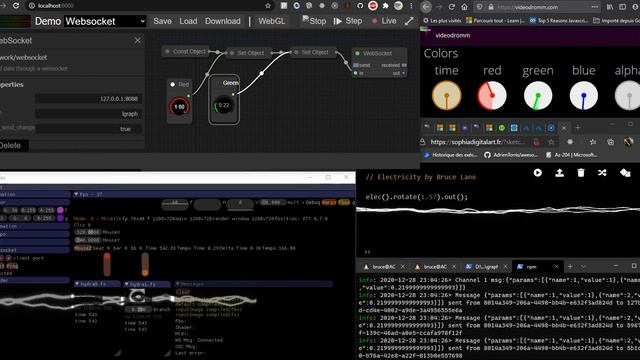Collapse the hydra1.fs panel triangle
Image resolution: width=640 pixels, height=360 pixels.
127,284
